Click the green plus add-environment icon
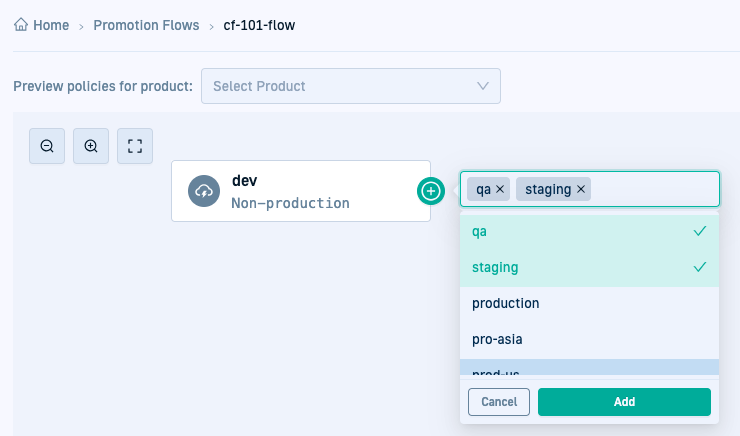The height and width of the screenshot is (436, 740). point(431,190)
